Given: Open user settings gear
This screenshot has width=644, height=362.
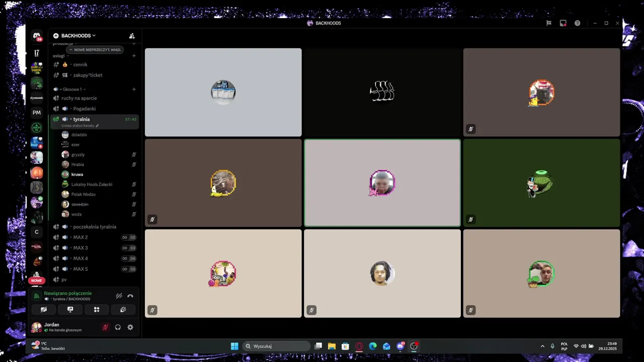Looking at the screenshot, I should pos(130,327).
